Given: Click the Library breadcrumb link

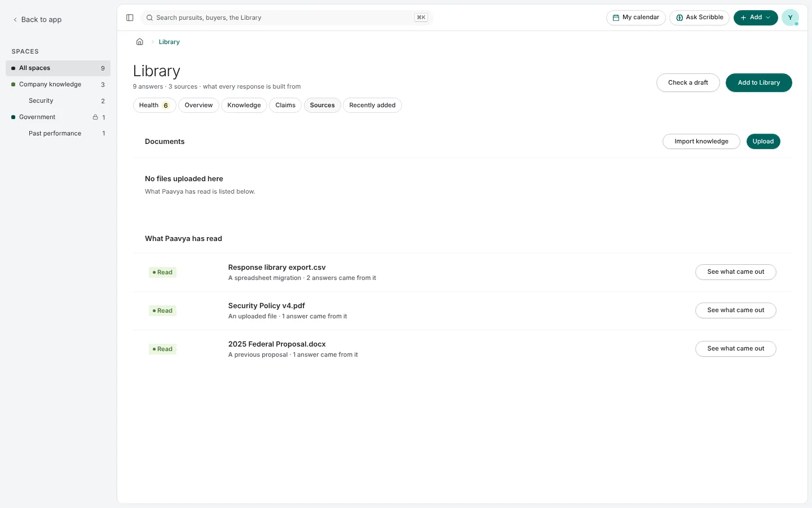Looking at the screenshot, I should point(169,42).
